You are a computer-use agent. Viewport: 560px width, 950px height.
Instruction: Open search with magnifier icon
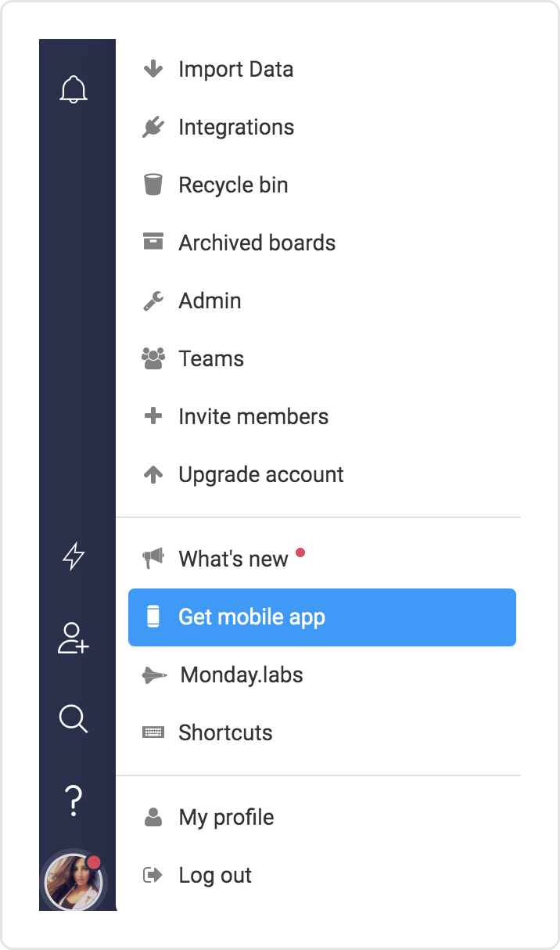pos(74,718)
